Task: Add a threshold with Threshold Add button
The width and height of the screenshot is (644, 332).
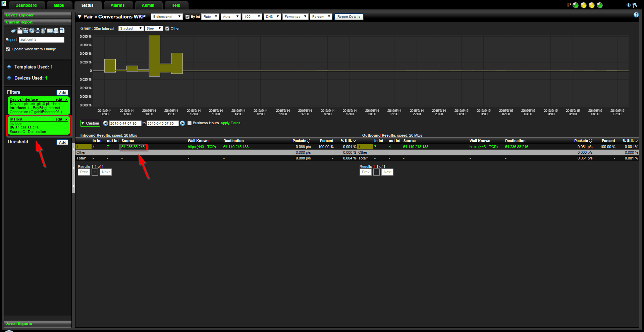Action: 62,142
